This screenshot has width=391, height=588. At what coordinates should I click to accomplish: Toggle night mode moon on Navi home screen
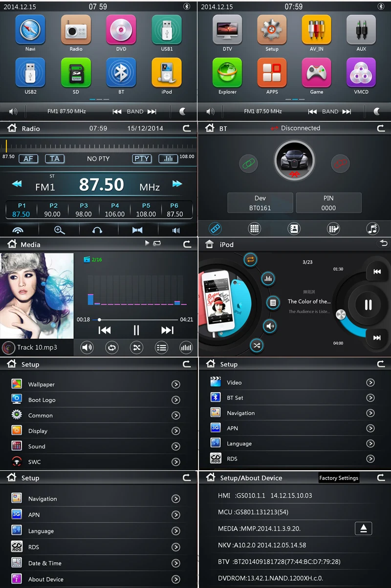point(183,111)
